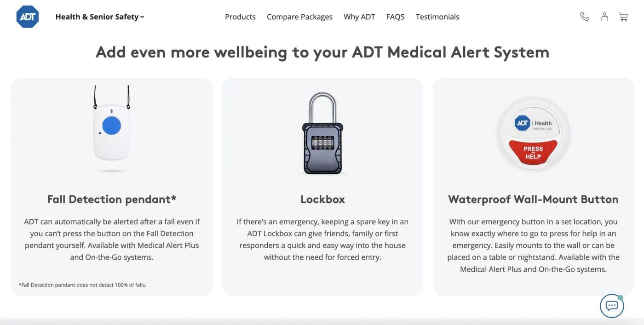644x325 pixels.
Task: Click the wellbeing page headline
Action: coord(322,52)
